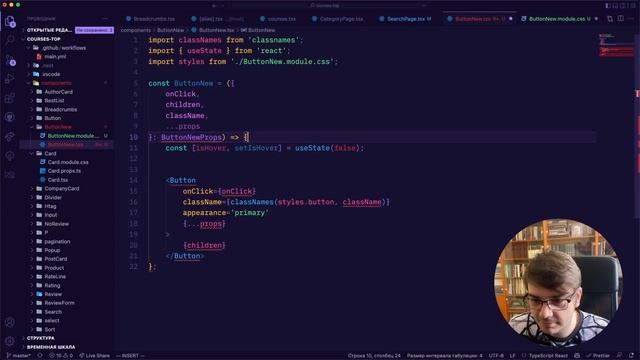The height and width of the screenshot is (360, 640).
Task: Open the main.yml file in the tree
Action: point(56,56)
